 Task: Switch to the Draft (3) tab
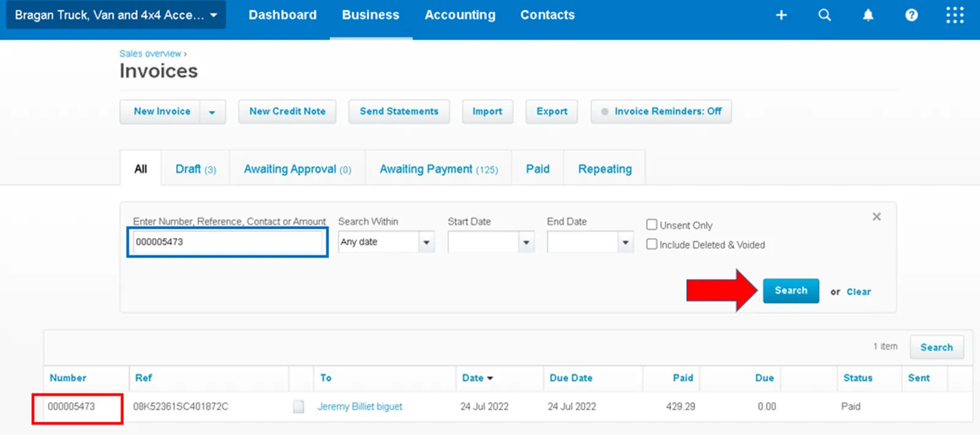pos(195,169)
